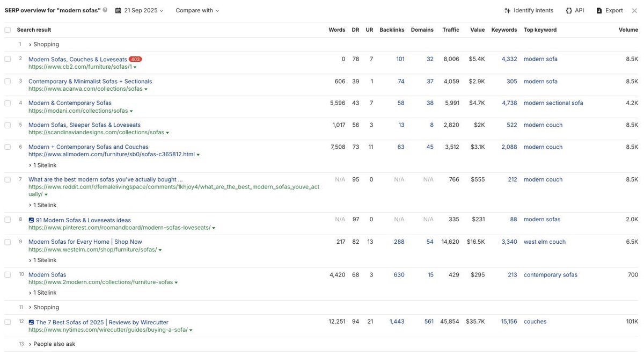Sort by the DR column header
Screen dimensions: 644x356
(356, 30)
